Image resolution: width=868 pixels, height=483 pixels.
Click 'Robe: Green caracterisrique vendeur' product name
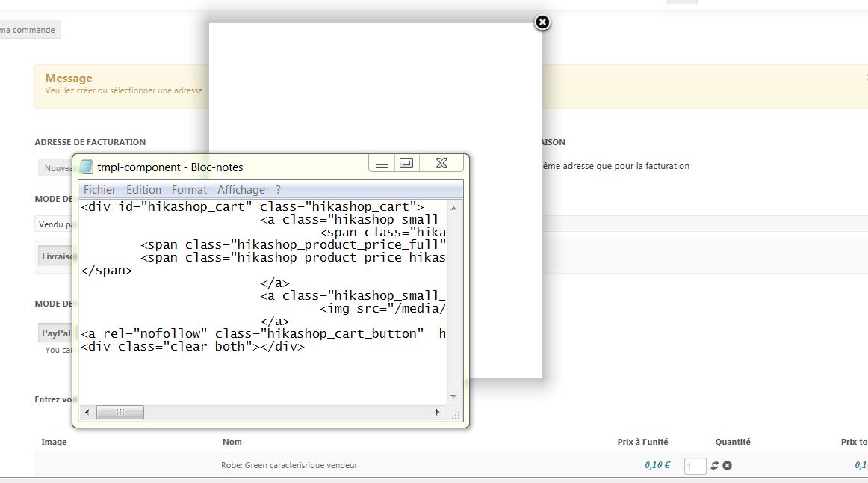pos(289,465)
